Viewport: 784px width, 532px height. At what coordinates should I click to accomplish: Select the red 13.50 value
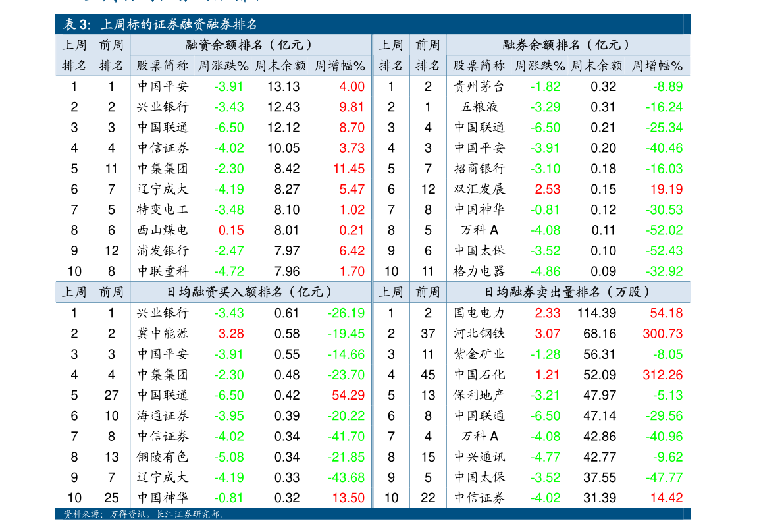coord(348,498)
